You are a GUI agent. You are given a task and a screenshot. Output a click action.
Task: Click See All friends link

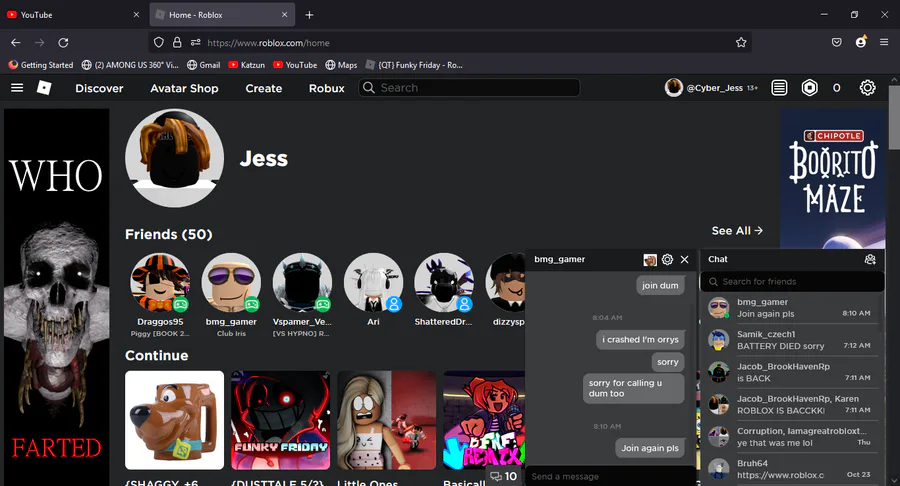(737, 231)
